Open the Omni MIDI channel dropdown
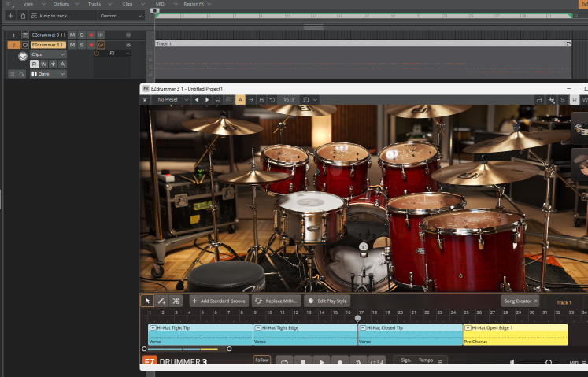The height and width of the screenshot is (377, 588). point(48,74)
